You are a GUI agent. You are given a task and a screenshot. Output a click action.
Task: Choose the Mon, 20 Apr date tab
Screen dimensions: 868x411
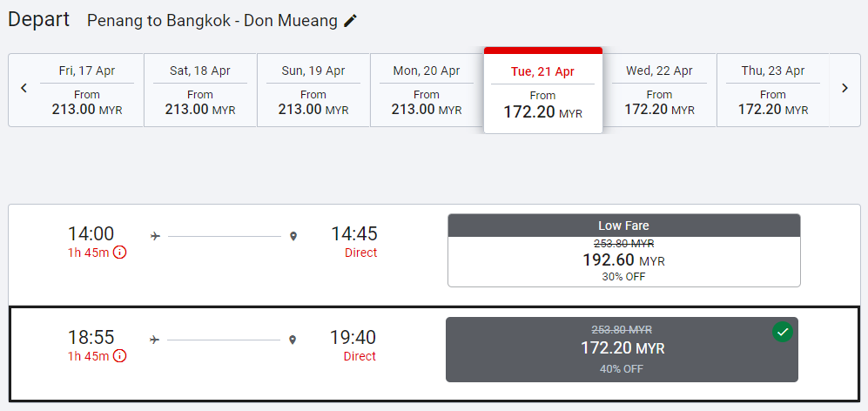click(427, 91)
